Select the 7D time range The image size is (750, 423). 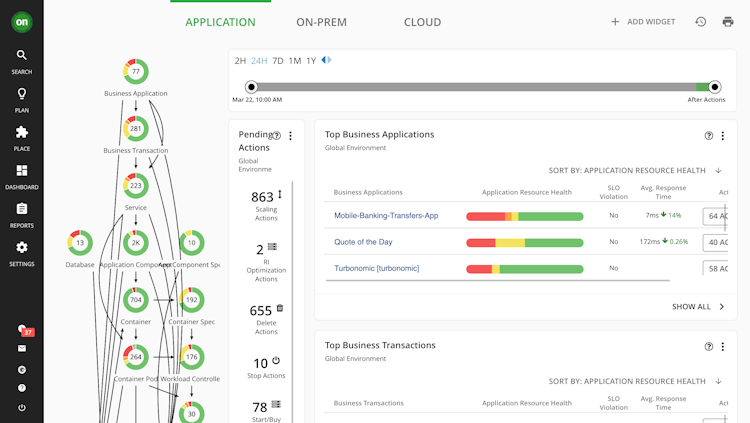278,61
